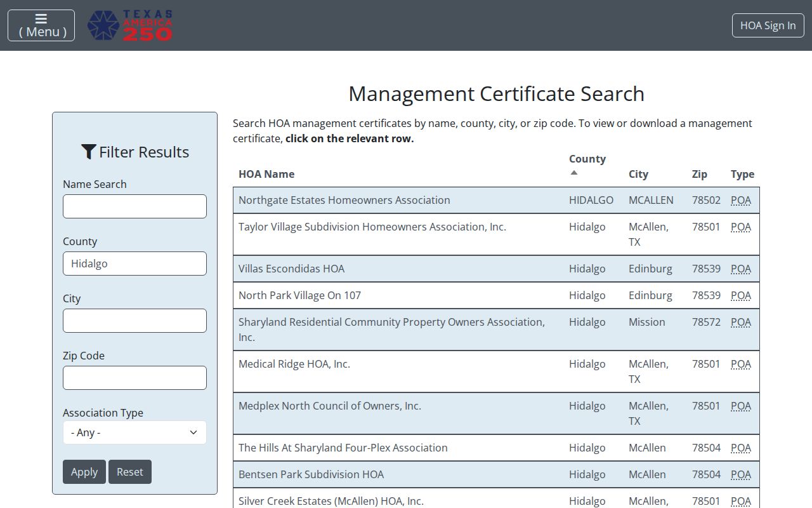The height and width of the screenshot is (508, 812).
Task: Reset the filters
Action: click(x=130, y=472)
